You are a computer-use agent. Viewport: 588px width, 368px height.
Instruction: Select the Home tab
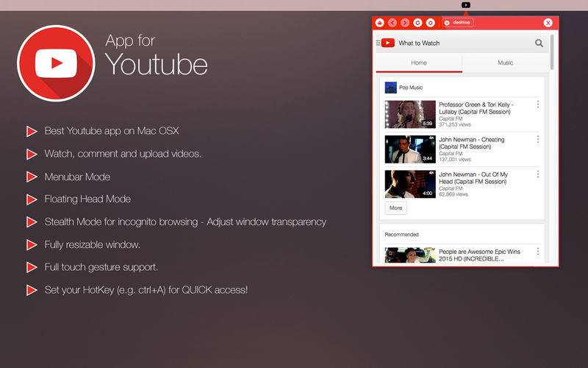click(419, 63)
